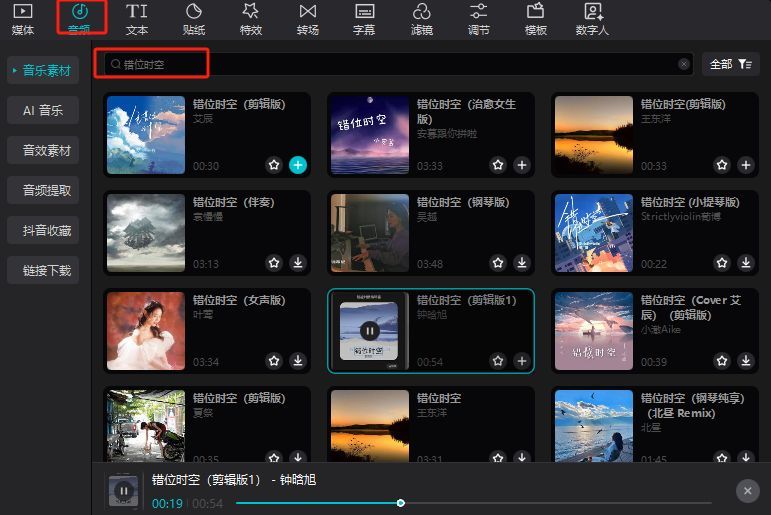
Task: Select song title 错位时空（钢琴版）
Action: click(463, 202)
